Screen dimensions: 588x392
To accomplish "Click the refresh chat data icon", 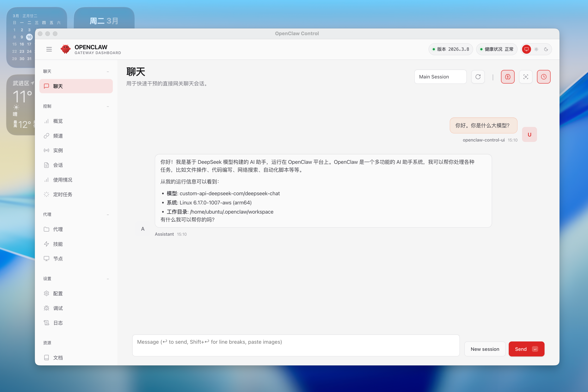I will click(478, 77).
